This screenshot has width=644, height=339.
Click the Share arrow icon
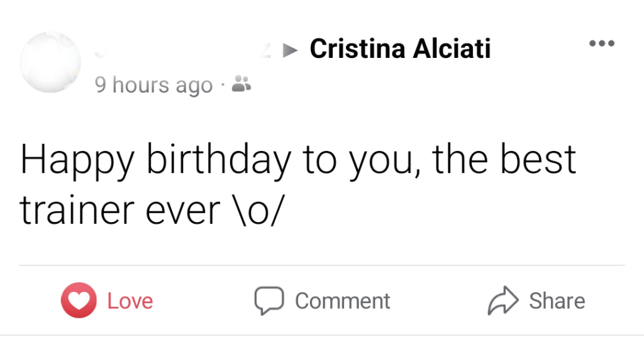pyautogui.click(x=503, y=301)
